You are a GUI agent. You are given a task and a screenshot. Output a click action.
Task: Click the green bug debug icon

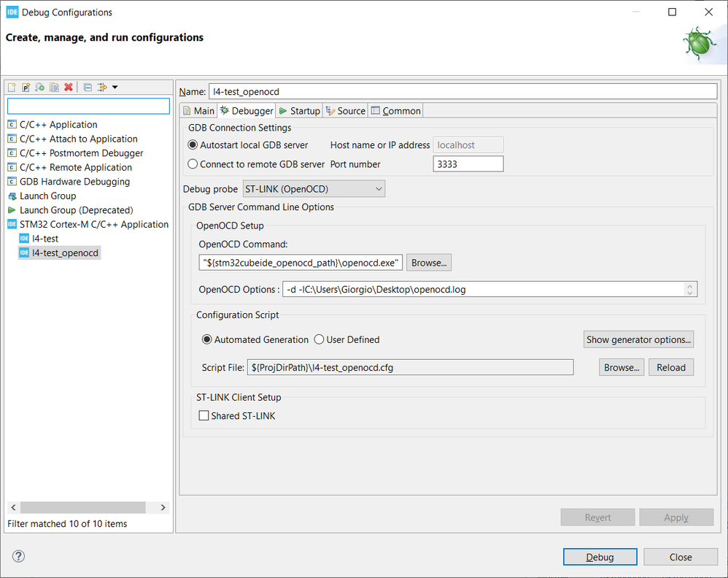pos(698,44)
